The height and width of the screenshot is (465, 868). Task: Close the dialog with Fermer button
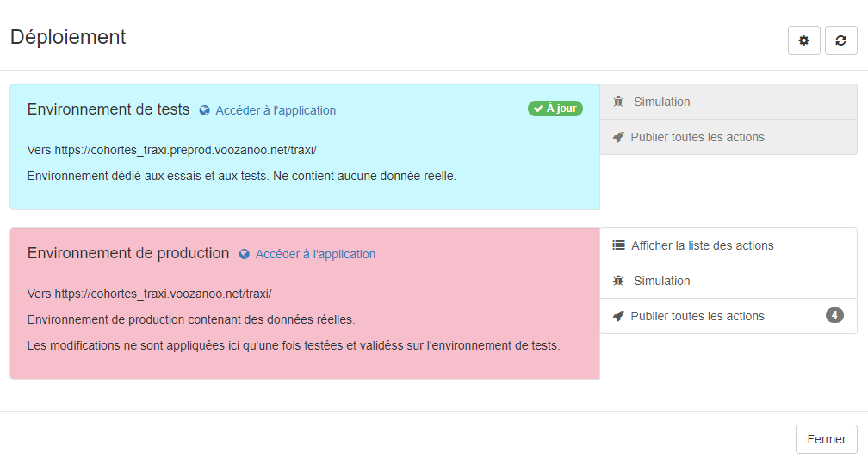pos(827,439)
